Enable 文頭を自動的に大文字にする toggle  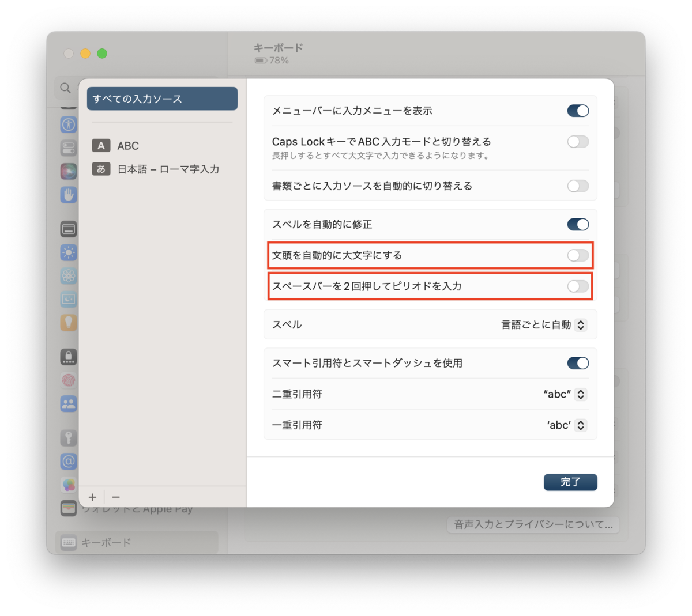point(578,255)
